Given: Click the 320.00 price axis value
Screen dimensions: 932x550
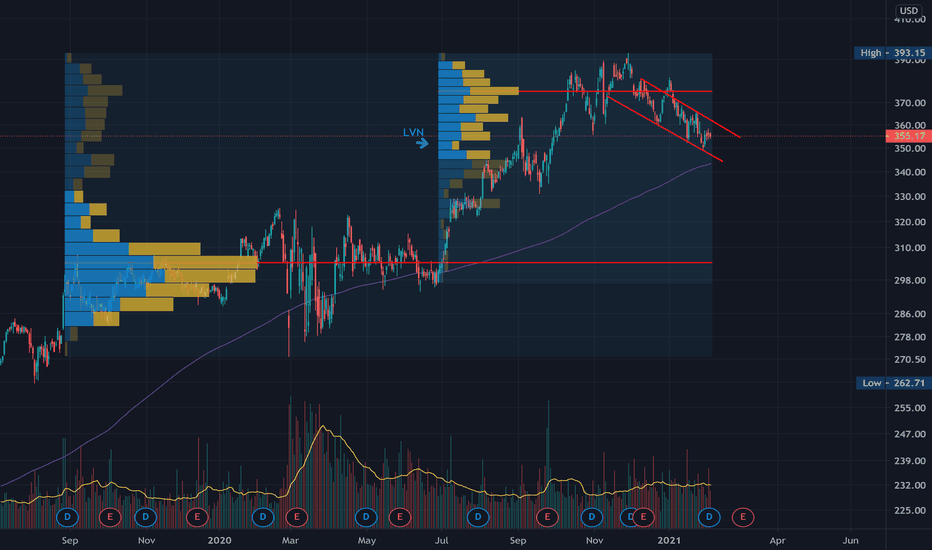Looking at the screenshot, I should pyautogui.click(x=910, y=222).
